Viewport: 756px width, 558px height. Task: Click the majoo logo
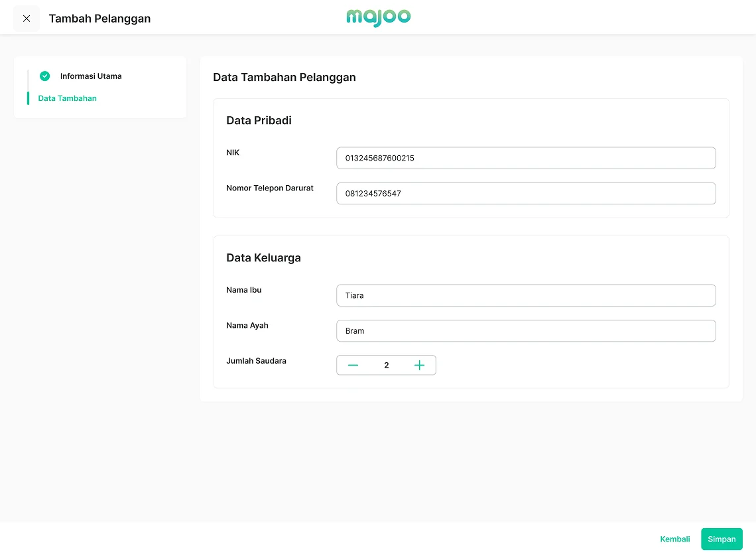(378, 18)
